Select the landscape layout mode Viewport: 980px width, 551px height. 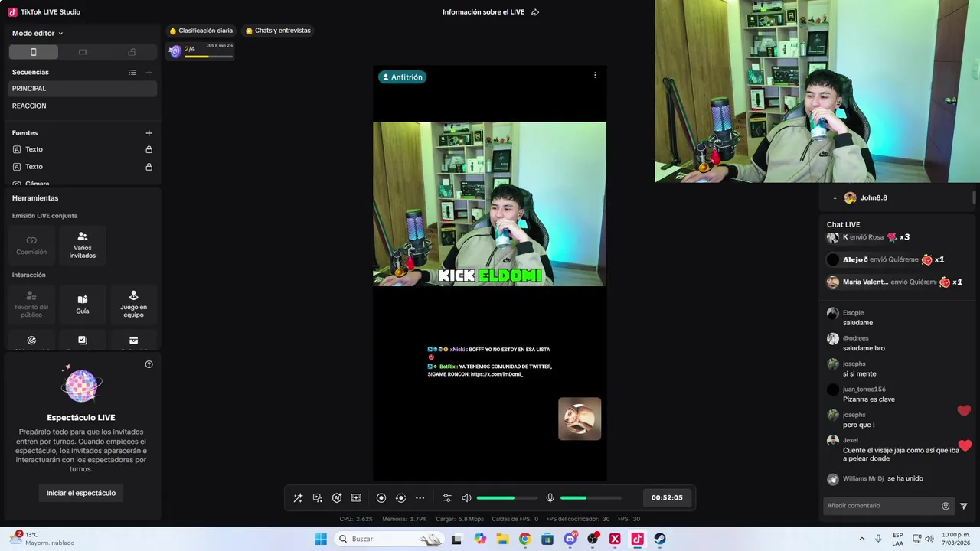point(83,52)
